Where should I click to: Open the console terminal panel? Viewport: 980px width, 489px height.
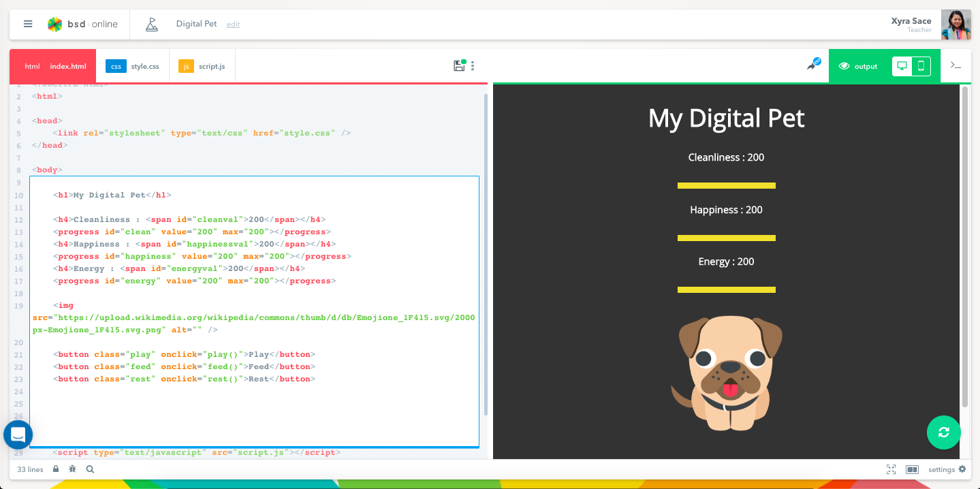[955, 66]
